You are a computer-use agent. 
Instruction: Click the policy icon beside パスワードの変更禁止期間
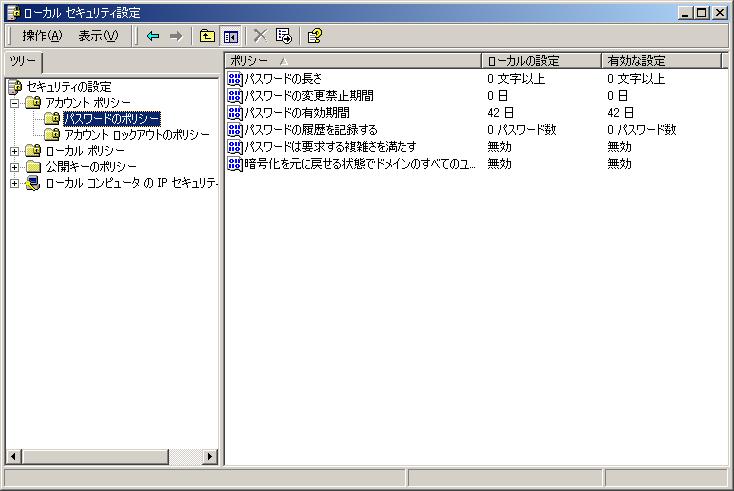click(235, 95)
